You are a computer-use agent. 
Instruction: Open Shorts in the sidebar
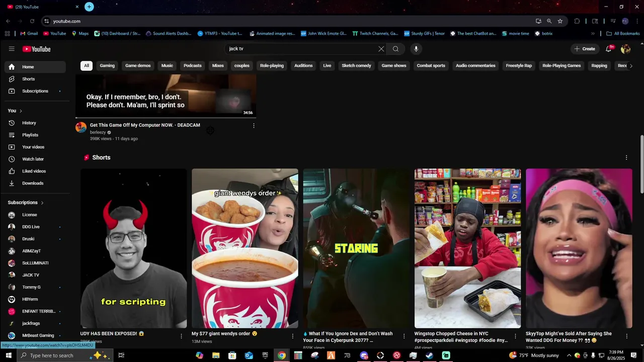click(35, 79)
